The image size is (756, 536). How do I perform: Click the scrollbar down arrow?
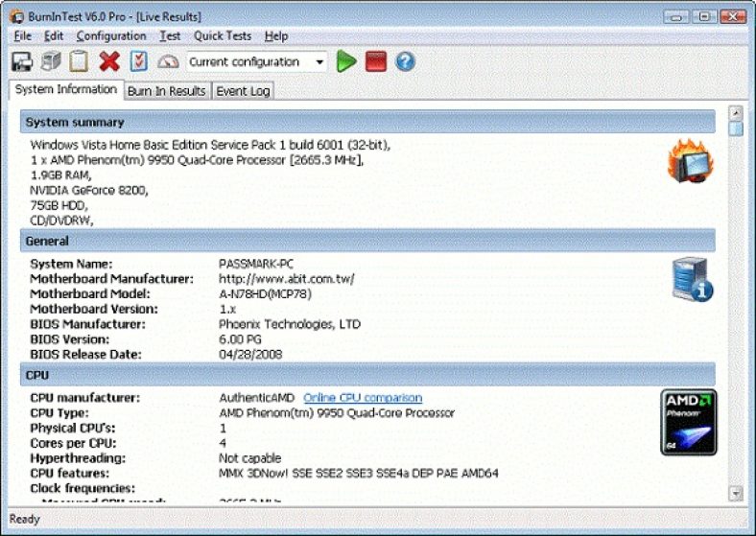(x=736, y=493)
